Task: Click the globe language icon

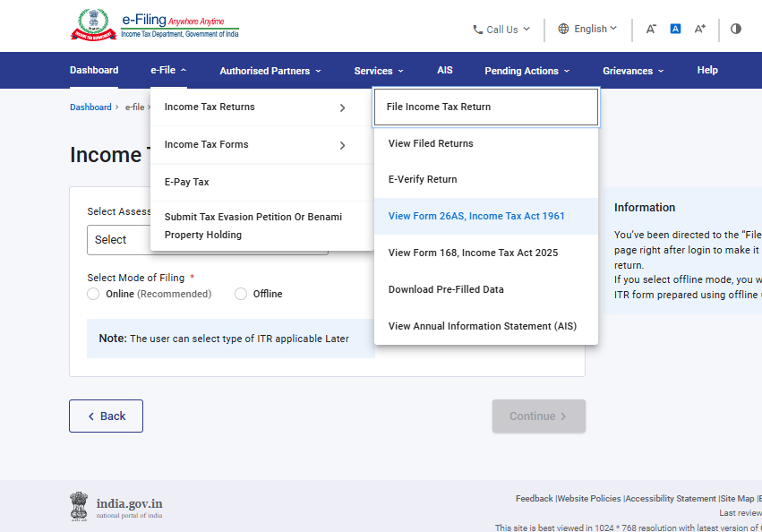Action: (563, 29)
